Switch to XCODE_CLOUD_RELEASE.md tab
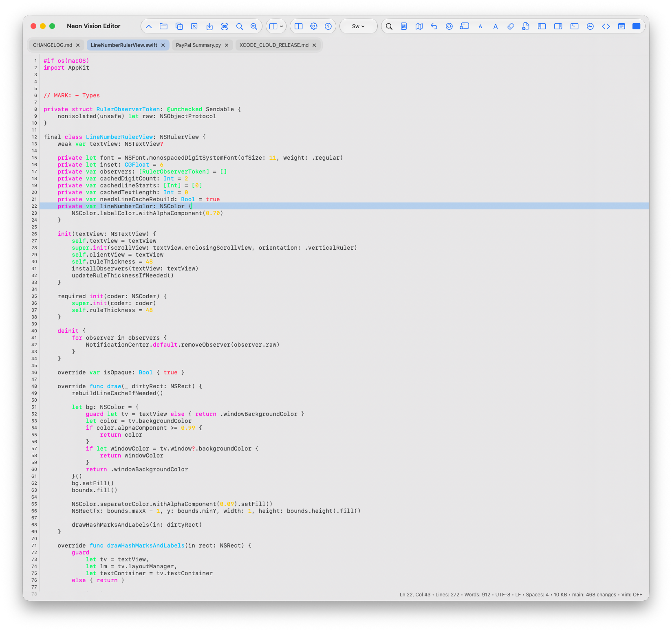 pos(274,45)
